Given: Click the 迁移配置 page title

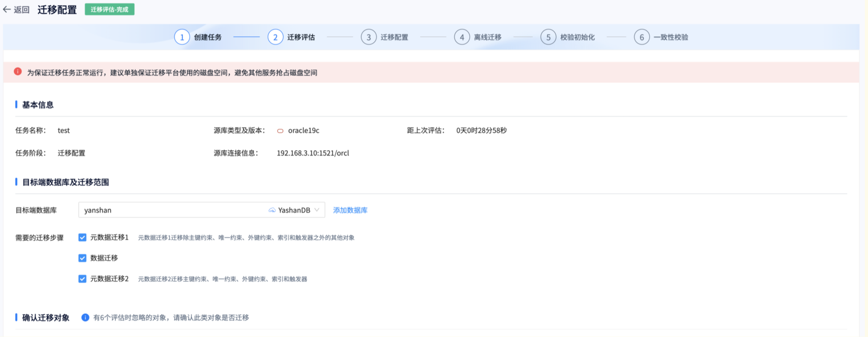Looking at the screenshot, I should click(57, 10).
